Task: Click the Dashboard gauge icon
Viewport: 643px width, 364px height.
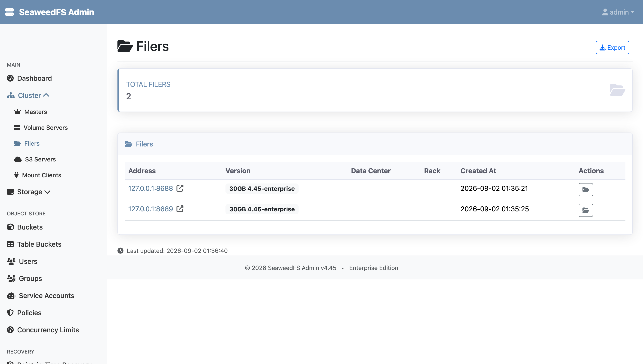Action: point(10,78)
